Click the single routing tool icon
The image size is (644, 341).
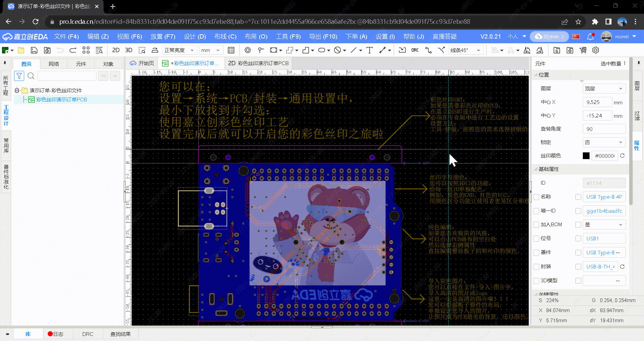click(x=428, y=50)
